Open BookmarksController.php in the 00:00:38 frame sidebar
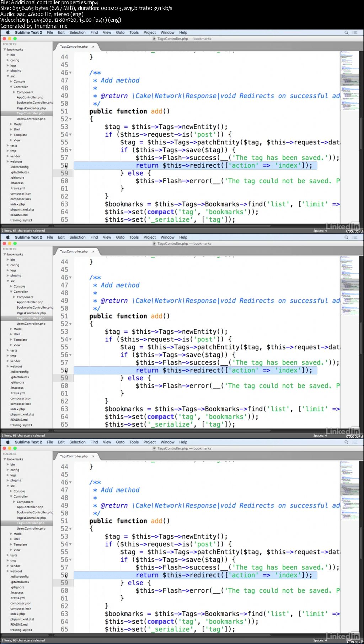364x644 pixels. click(x=34, y=103)
